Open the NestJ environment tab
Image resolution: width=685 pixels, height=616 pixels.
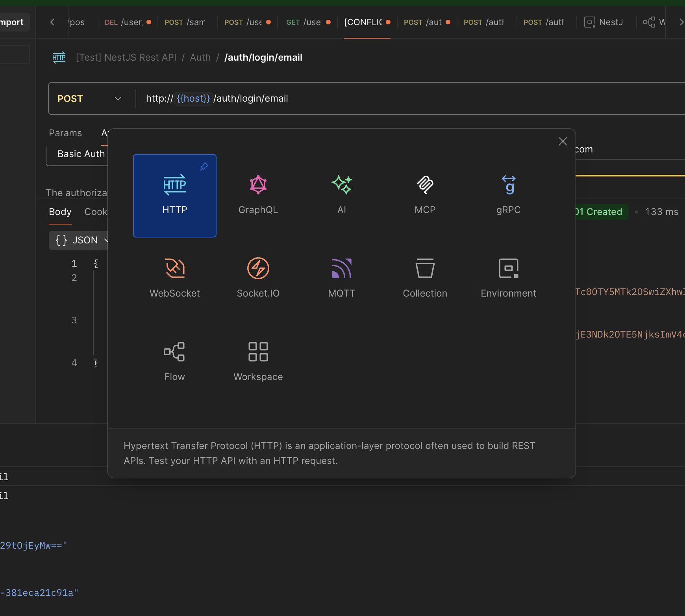[x=604, y=22]
